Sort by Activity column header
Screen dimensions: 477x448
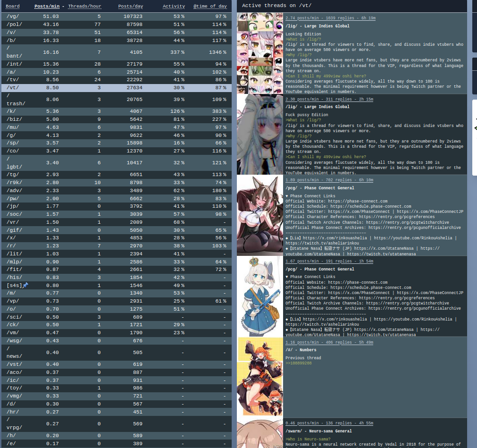tap(174, 6)
